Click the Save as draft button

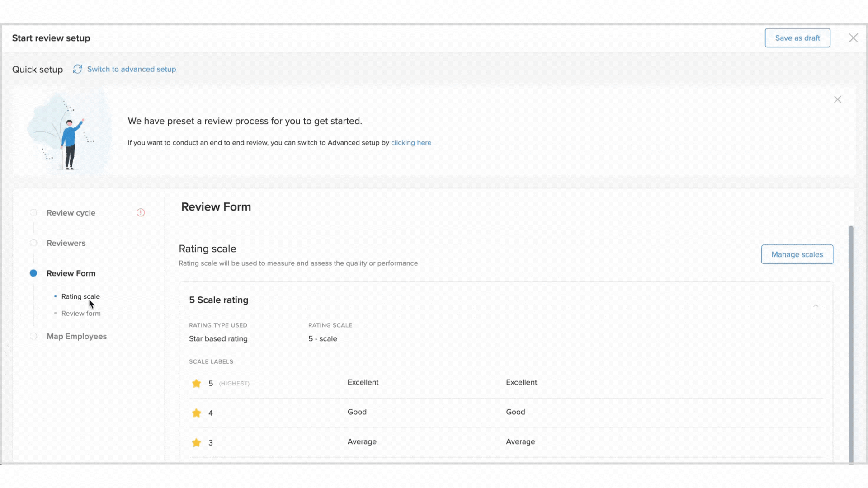click(797, 38)
